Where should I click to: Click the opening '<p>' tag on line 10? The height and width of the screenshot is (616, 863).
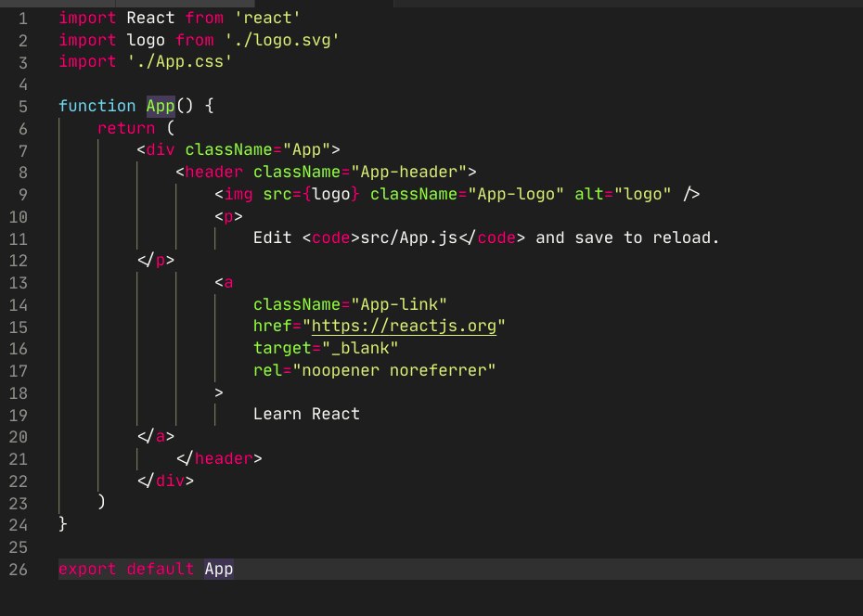228,216
